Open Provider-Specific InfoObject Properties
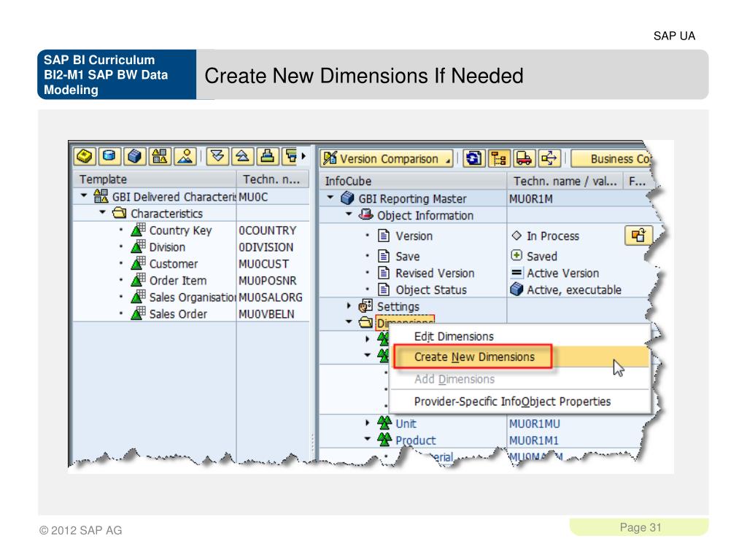 [x=512, y=402]
